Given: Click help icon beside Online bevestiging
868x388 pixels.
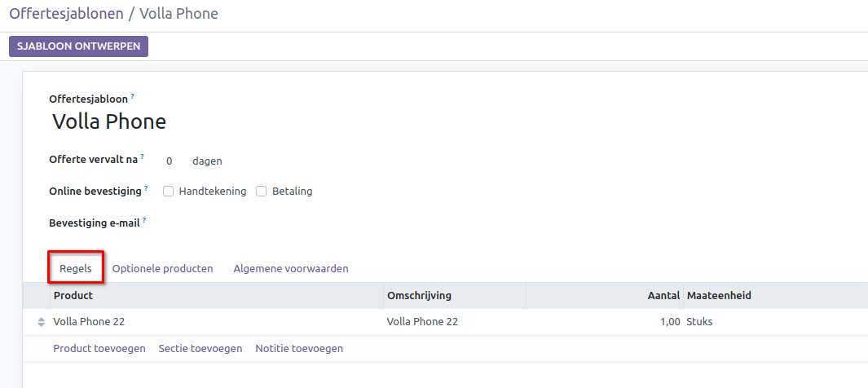Looking at the screenshot, I should pyautogui.click(x=146, y=188).
